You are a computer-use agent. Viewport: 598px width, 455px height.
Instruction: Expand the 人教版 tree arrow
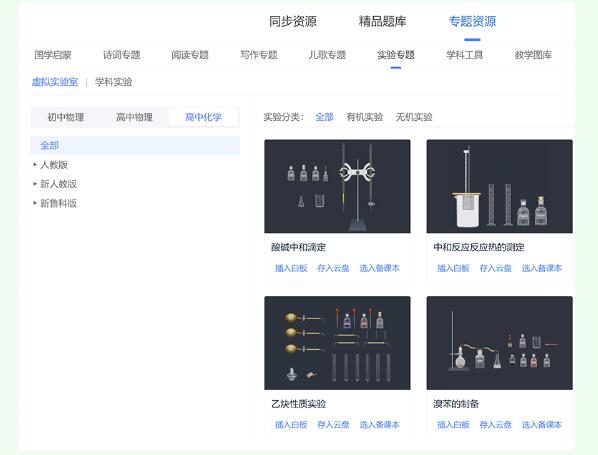click(35, 165)
